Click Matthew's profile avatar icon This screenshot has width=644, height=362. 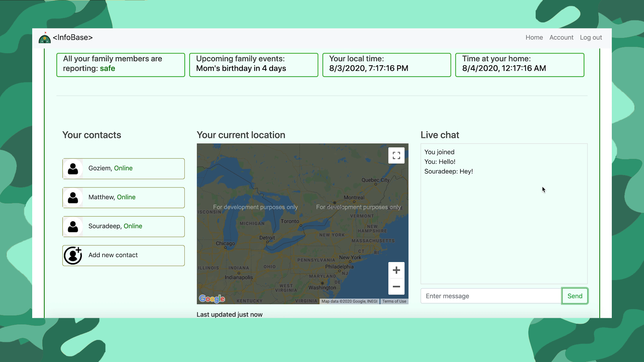pyautogui.click(x=73, y=197)
